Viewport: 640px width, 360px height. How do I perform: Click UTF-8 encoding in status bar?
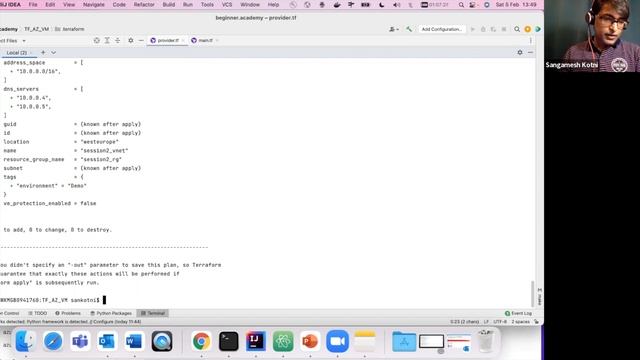point(500,322)
